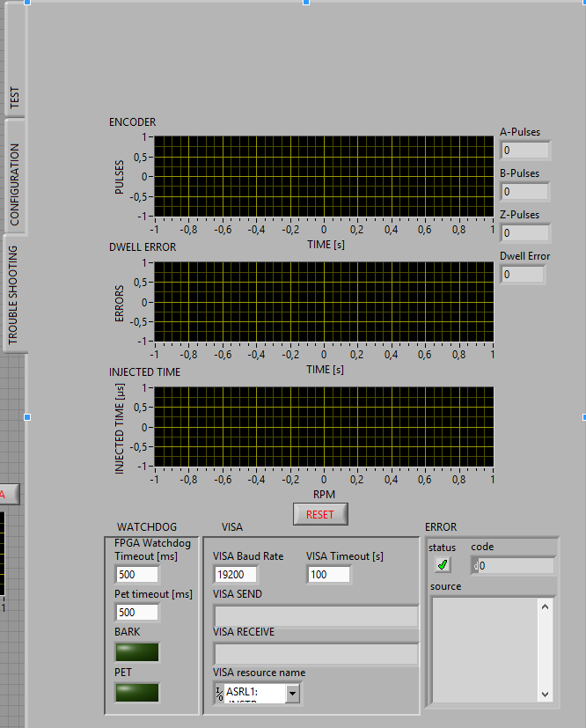Switch to the TEST tab
586x728 pixels.
(x=14, y=99)
